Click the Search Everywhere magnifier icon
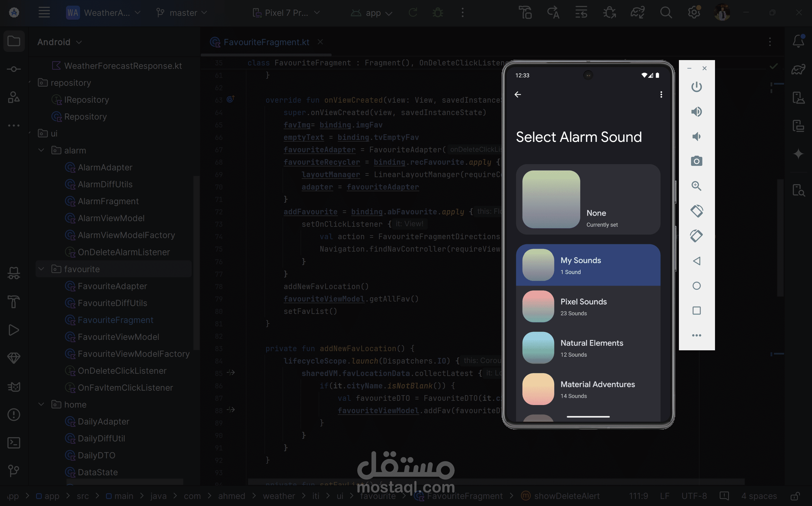Screen dimensions: 812x506 [x=666, y=13]
